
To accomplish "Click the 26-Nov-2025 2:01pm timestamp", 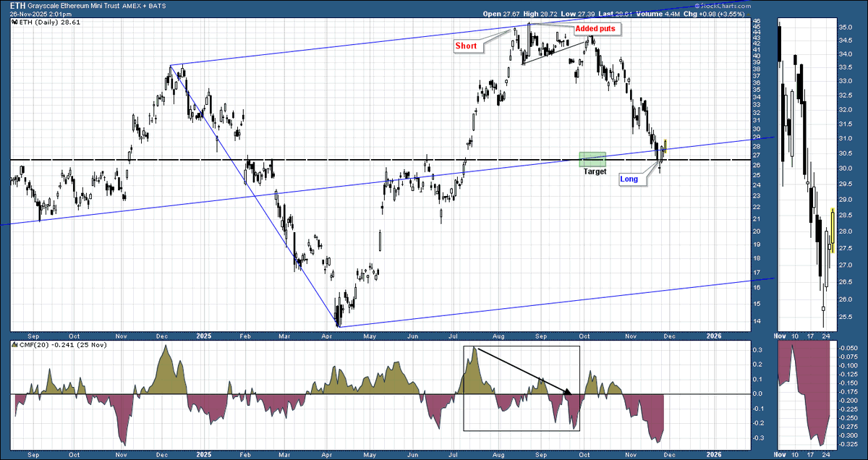I will [x=41, y=14].
